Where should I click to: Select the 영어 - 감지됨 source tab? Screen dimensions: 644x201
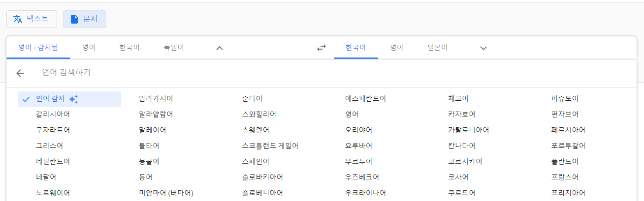pos(38,48)
